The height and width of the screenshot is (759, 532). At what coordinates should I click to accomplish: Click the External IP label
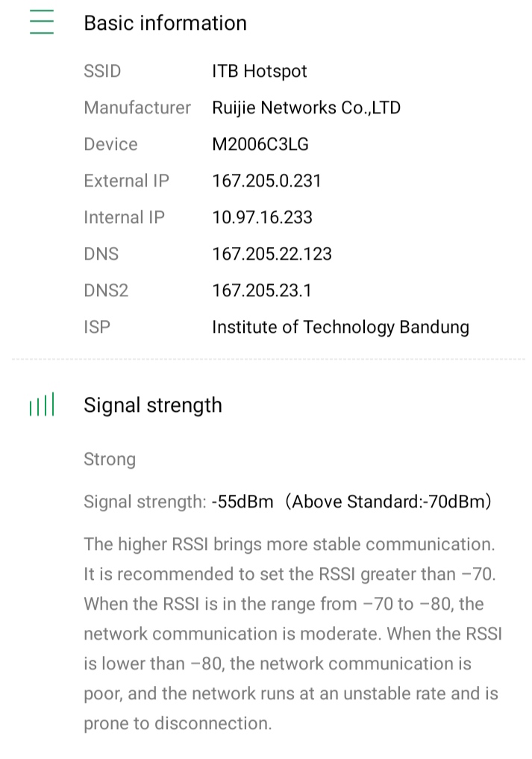tap(126, 181)
